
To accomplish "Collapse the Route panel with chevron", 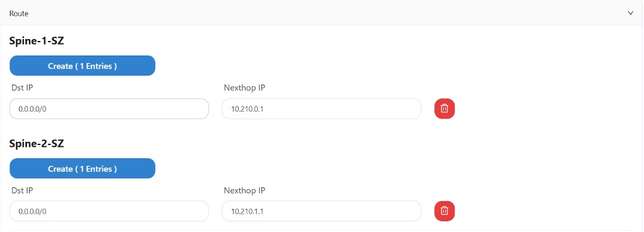I will [x=631, y=13].
